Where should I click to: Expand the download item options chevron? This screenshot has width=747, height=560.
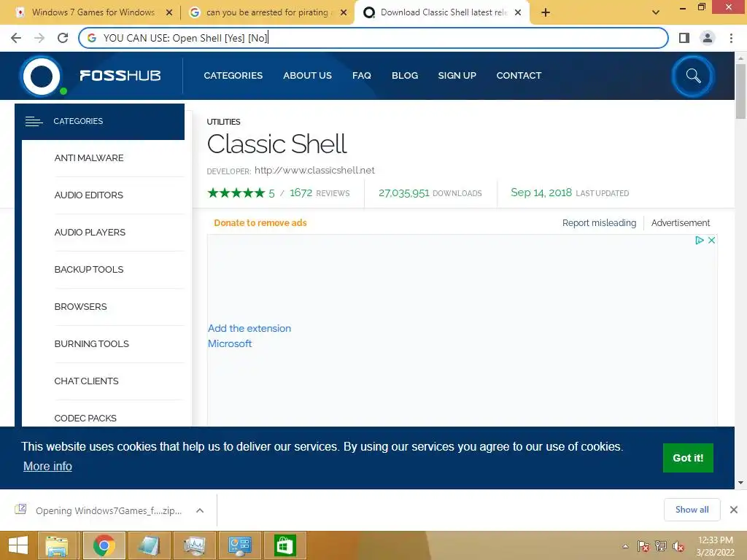[200, 510]
